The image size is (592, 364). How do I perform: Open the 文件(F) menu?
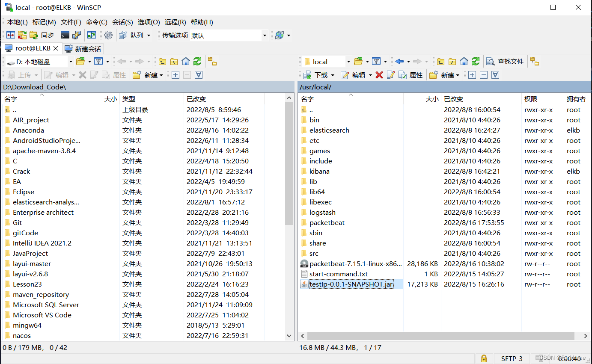71,22
